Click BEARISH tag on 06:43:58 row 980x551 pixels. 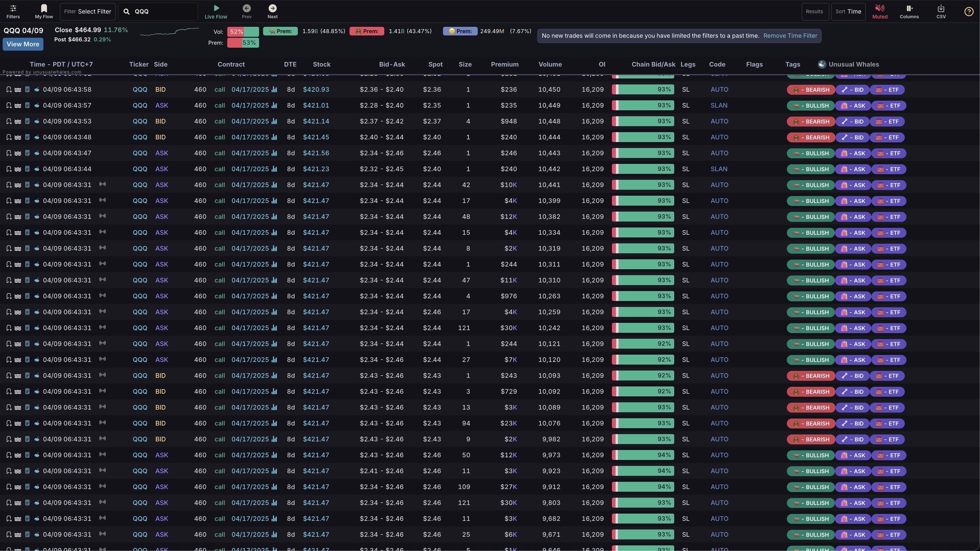tap(811, 90)
